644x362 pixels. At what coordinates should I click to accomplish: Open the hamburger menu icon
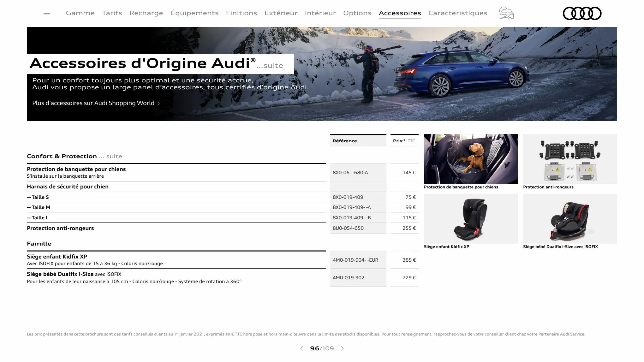46,13
